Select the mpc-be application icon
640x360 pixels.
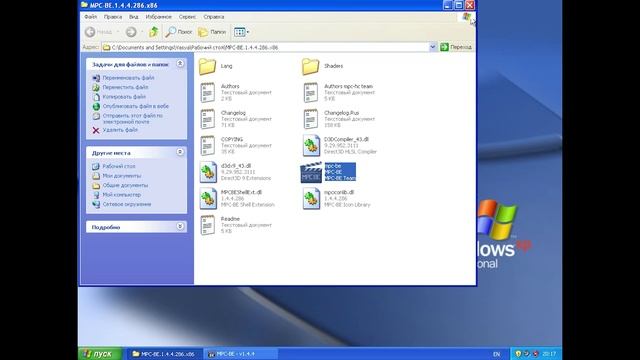click(x=311, y=172)
